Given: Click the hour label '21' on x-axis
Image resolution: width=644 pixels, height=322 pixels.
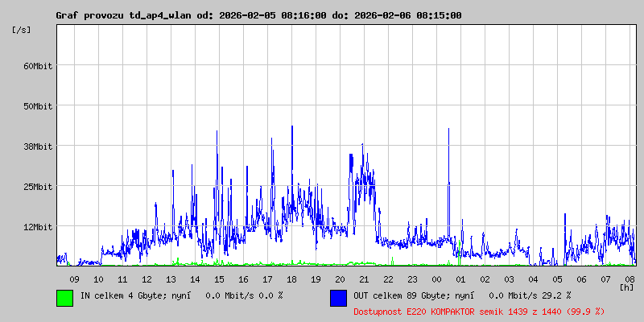Looking at the screenshot, I should click(x=365, y=279).
